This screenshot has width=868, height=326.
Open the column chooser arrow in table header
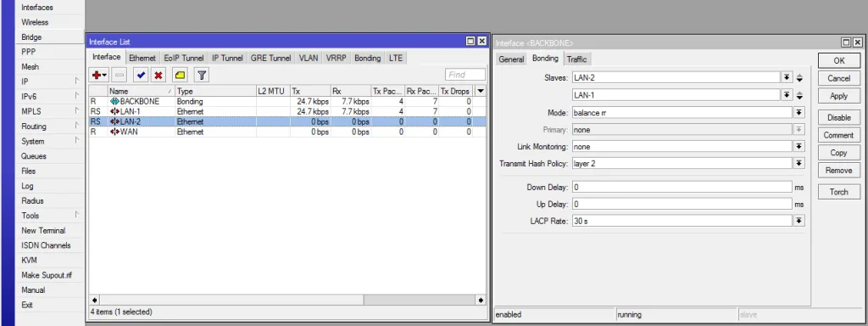coord(481,91)
